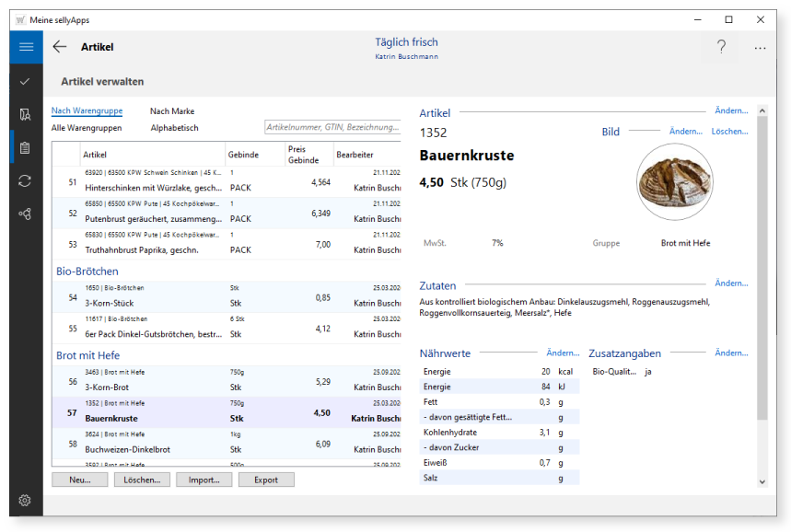This screenshot has height=532, width=791.
Task: Click the back arrow next to Artikel
Action: 60,47
